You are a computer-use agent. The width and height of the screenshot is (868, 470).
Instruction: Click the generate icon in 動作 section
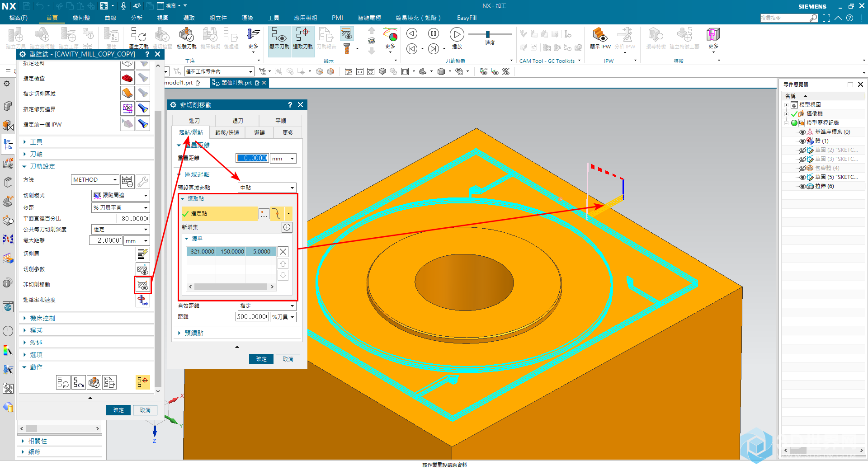63,382
